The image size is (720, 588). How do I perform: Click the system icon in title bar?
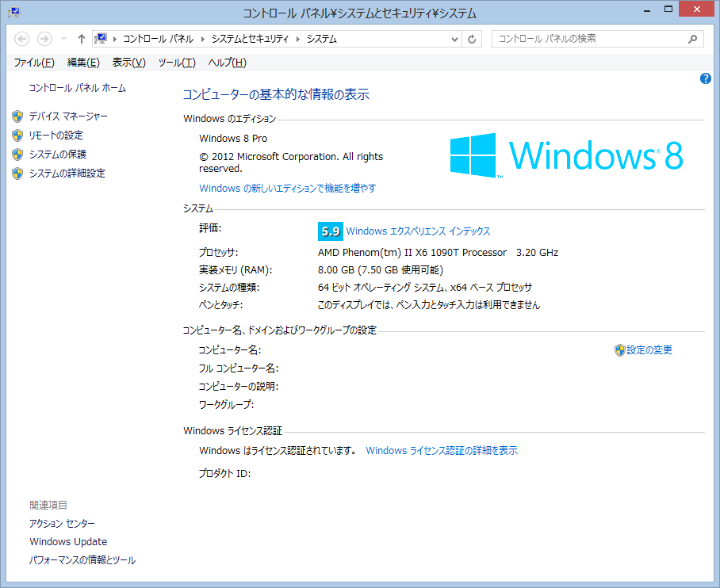point(14,12)
